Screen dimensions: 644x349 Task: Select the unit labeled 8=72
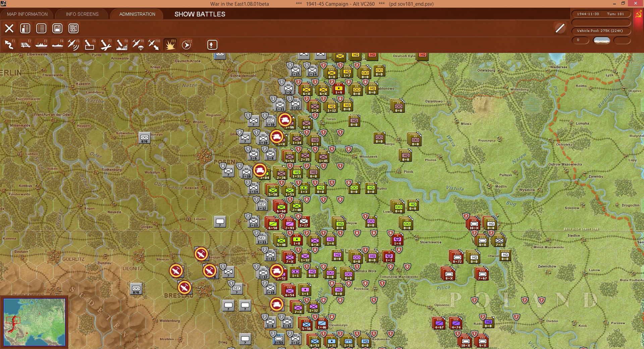(457, 257)
